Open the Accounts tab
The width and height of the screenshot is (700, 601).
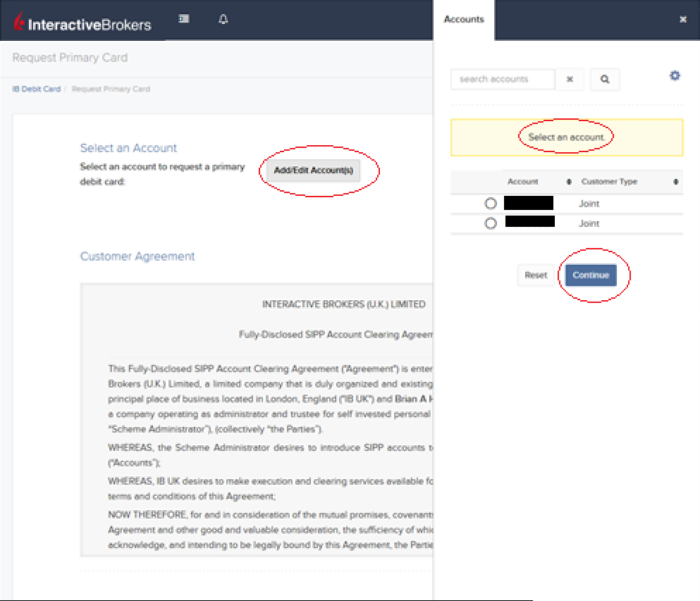coord(464,20)
